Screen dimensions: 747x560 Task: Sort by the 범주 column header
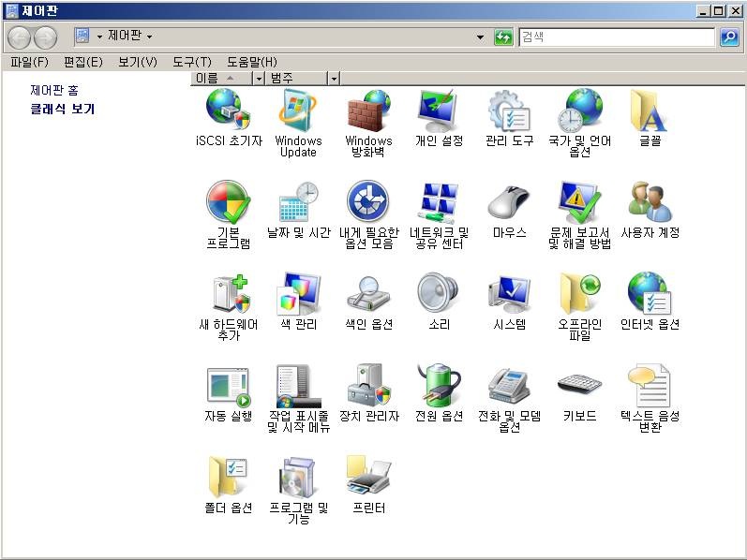(x=298, y=78)
